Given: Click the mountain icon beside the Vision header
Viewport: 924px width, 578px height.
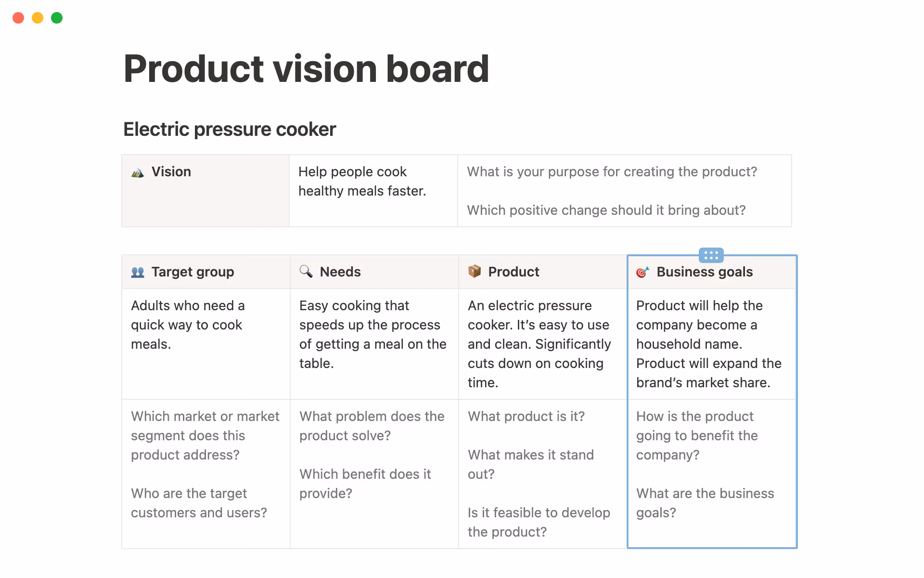Looking at the screenshot, I should [137, 171].
